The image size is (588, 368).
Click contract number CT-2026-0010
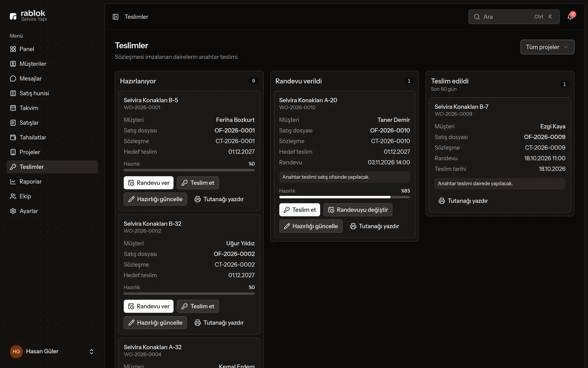point(390,141)
